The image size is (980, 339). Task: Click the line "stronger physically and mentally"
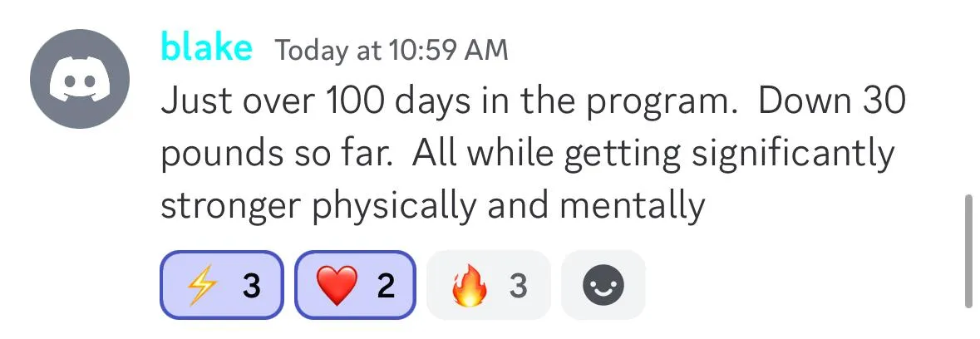432,207
